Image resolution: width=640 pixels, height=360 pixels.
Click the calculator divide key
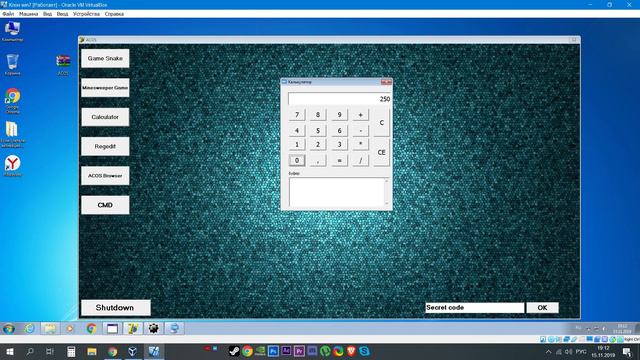coord(360,160)
